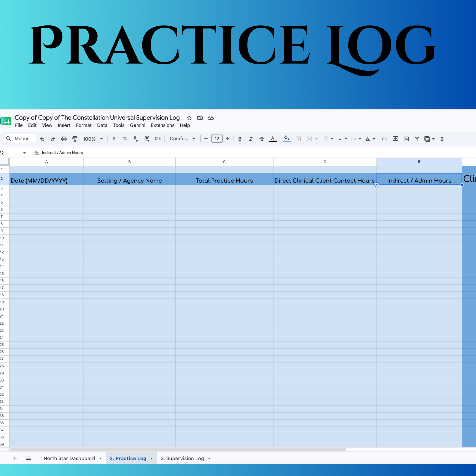Increase decimal places icon

click(147, 139)
